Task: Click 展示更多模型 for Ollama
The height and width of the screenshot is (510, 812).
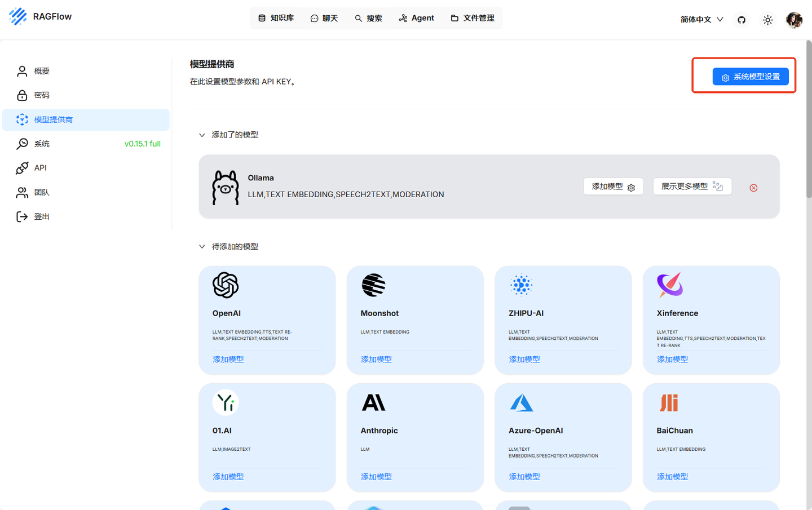Action: point(692,187)
